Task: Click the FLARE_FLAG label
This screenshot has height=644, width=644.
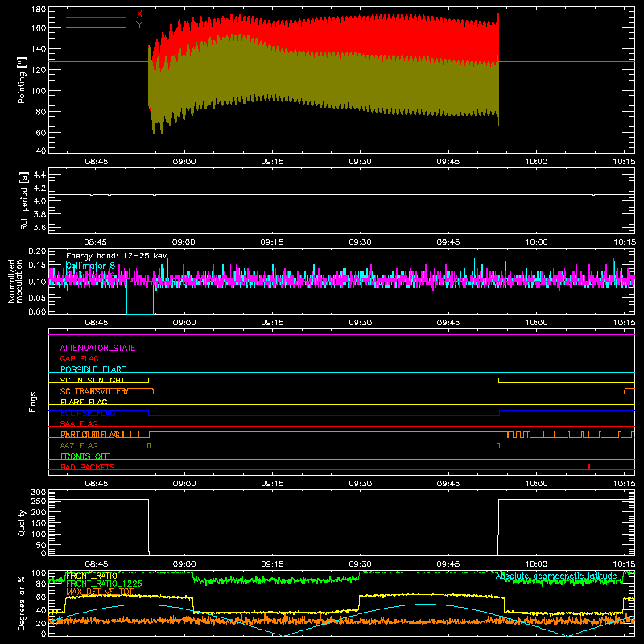Action: tap(84, 402)
